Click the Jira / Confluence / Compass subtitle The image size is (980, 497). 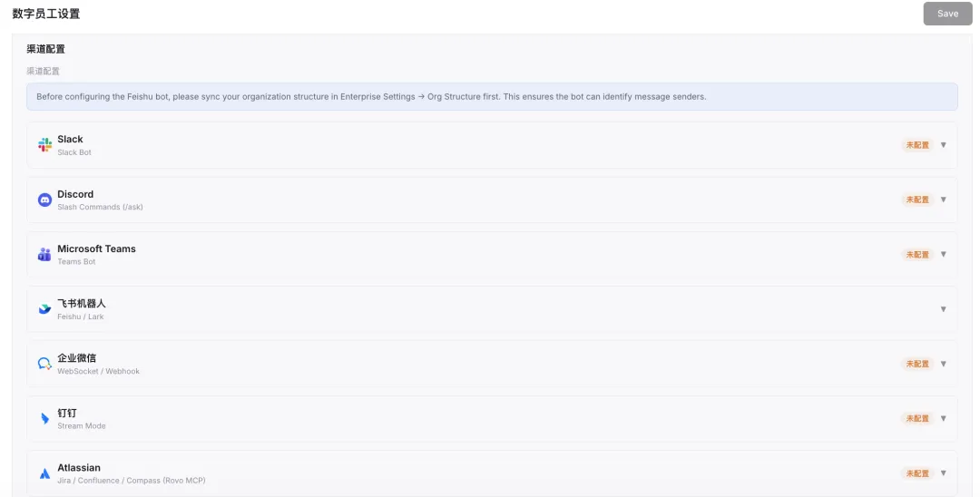point(132,481)
